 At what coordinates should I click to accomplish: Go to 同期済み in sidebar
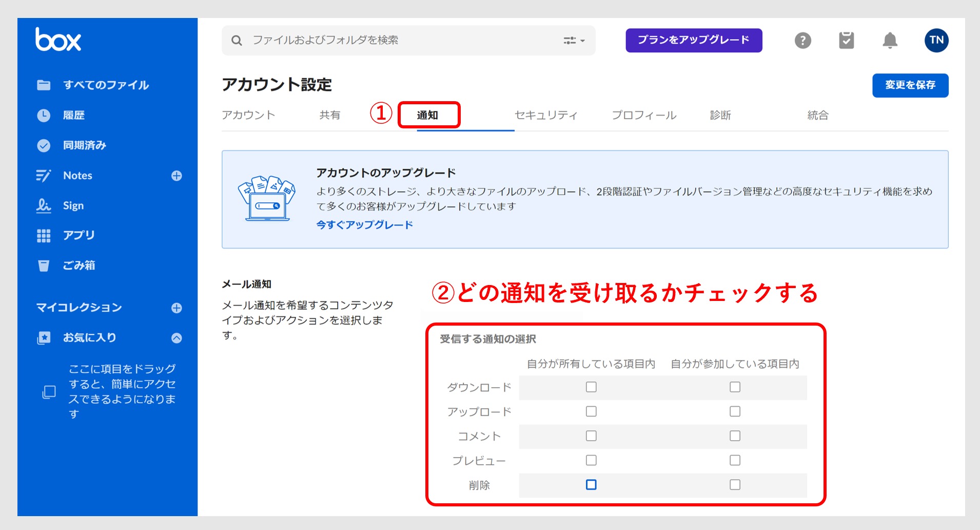85,146
